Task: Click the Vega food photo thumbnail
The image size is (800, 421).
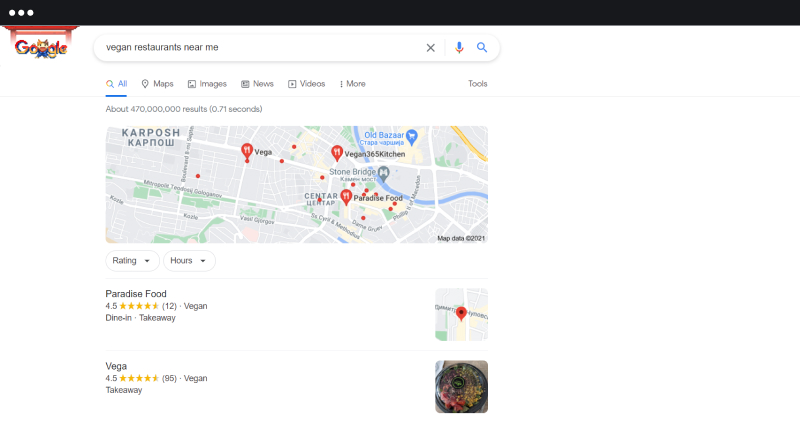Action: 461,386
